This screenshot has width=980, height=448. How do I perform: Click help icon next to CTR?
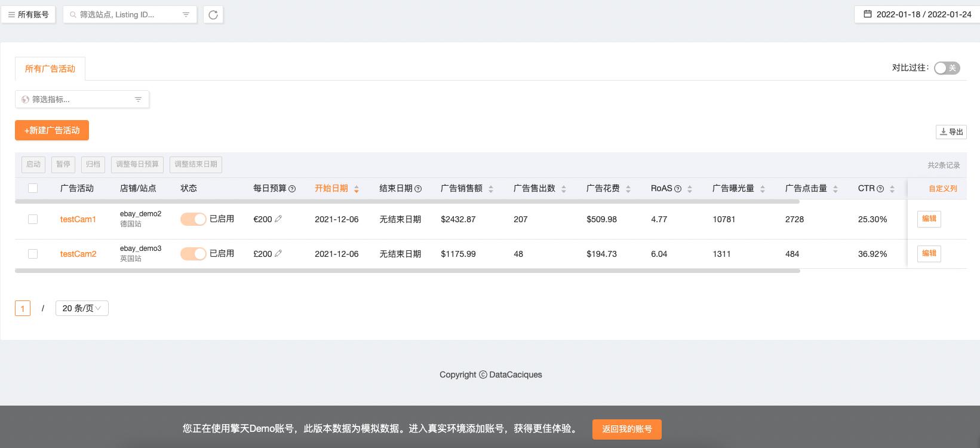tap(880, 189)
